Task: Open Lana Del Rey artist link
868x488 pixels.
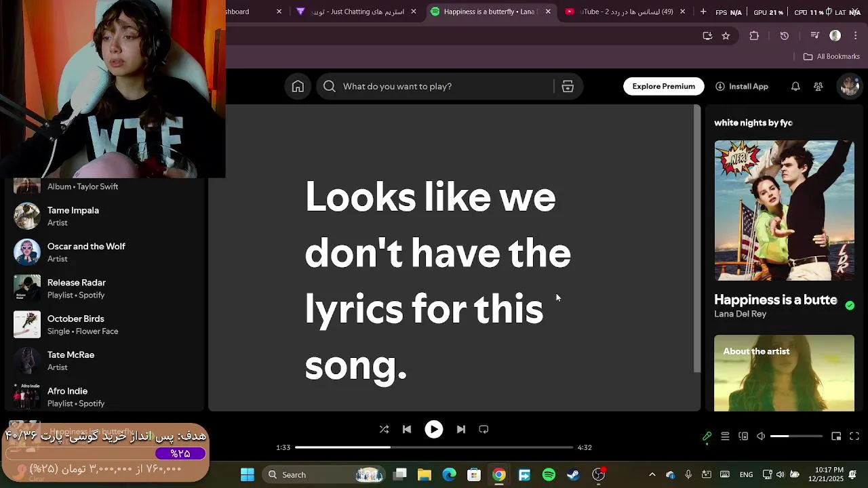Action: tap(740, 314)
